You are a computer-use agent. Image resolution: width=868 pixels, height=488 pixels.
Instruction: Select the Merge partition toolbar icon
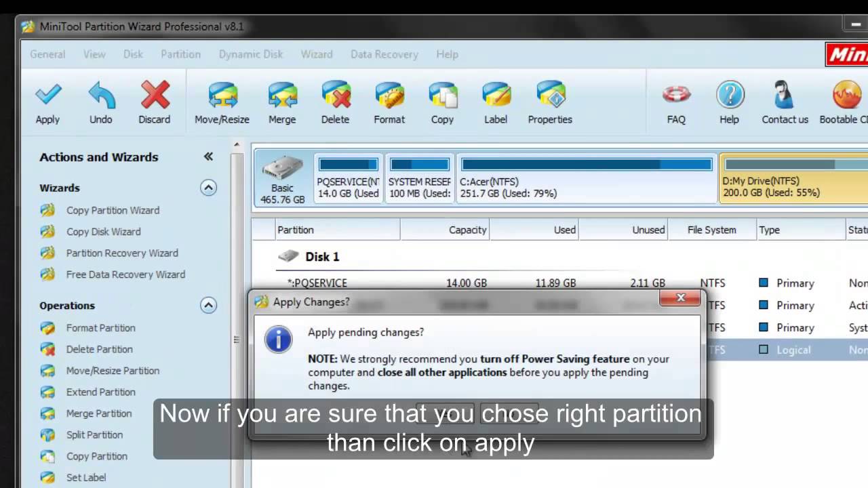282,96
